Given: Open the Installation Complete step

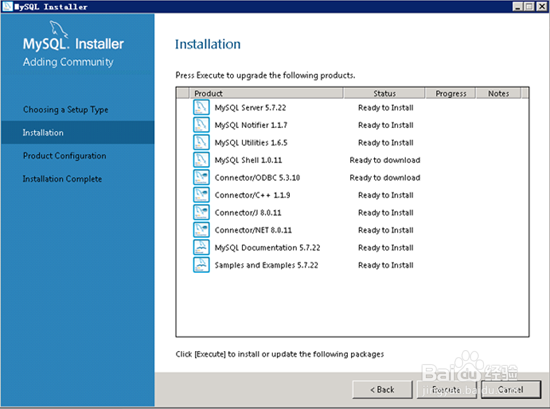Looking at the screenshot, I should (x=62, y=179).
